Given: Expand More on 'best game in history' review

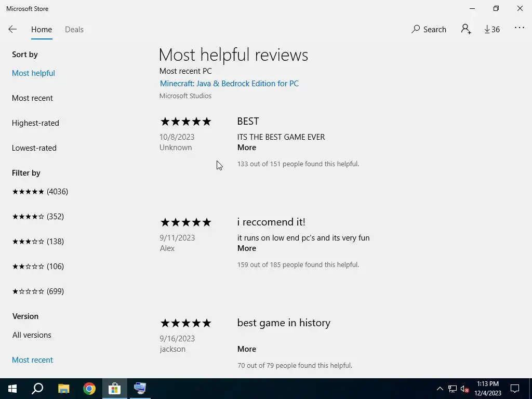Looking at the screenshot, I should click(x=247, y=349).
